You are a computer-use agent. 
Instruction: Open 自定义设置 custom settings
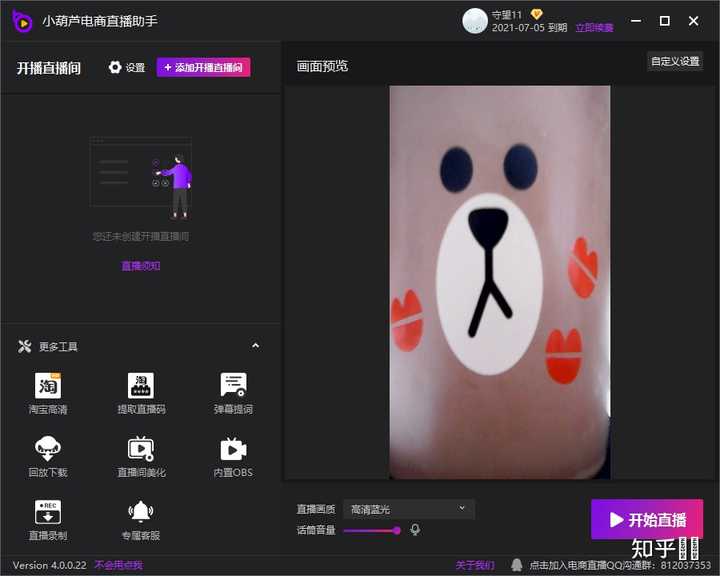coord(675,61)
